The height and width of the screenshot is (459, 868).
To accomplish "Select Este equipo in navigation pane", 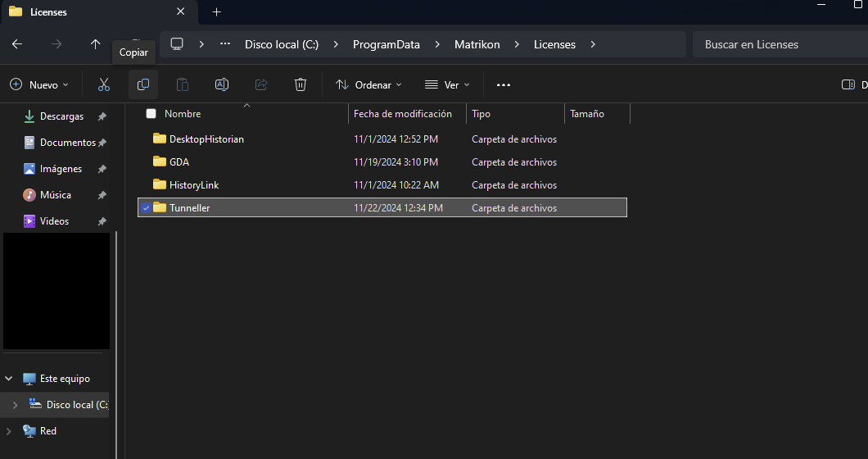I will (65, 379).
